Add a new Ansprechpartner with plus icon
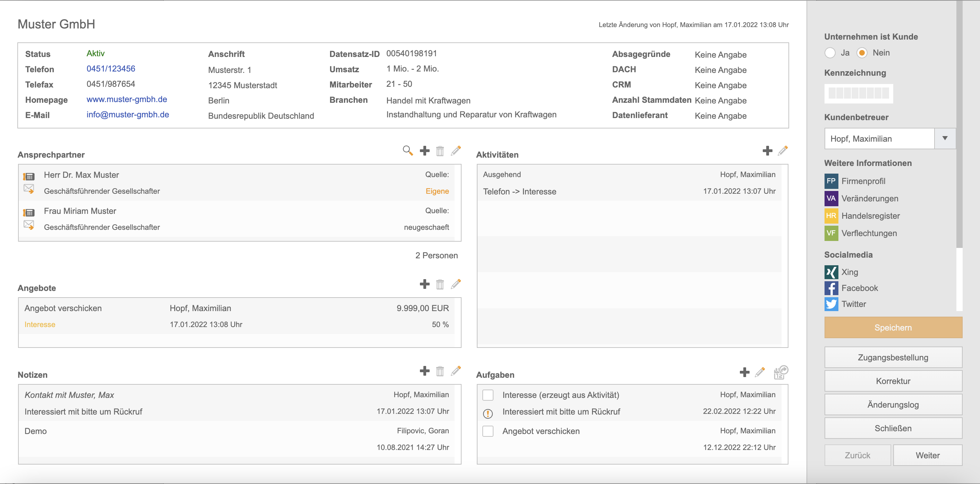980x484 pixels. (424, 151)
